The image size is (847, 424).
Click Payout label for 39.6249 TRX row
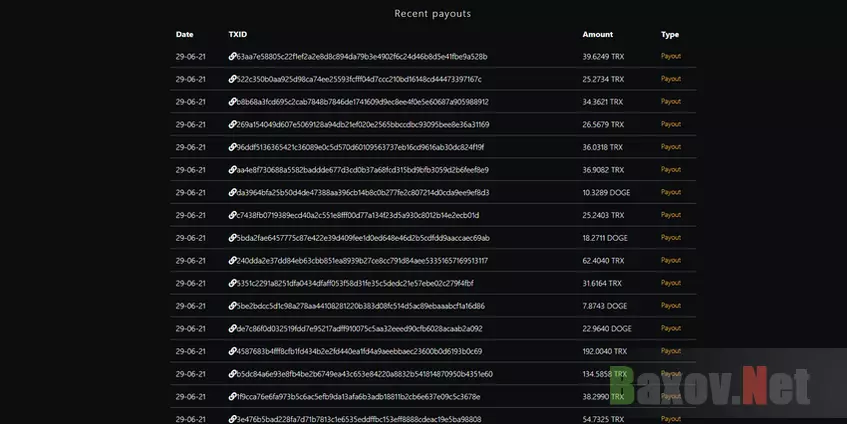pos(670,56)
